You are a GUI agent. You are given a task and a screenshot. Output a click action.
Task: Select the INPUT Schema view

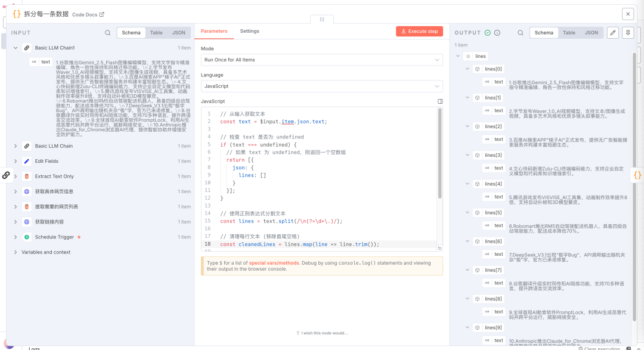pos(131,32)
